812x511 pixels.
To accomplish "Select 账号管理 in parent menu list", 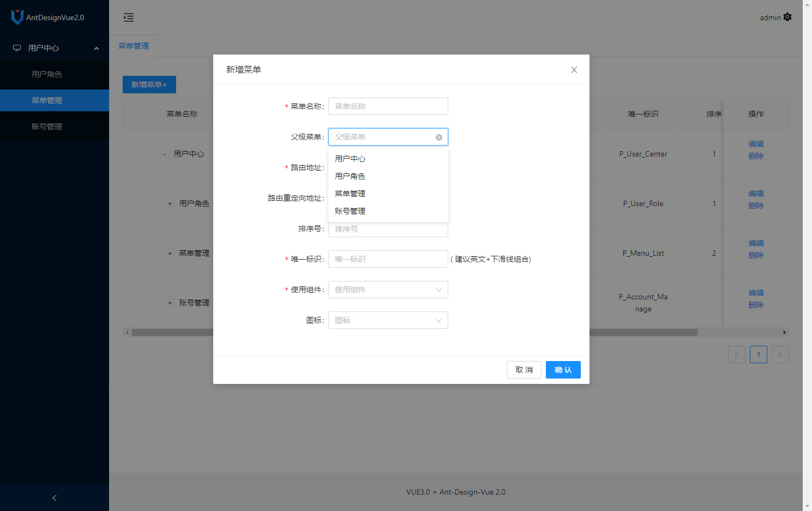I will pos(388,211).
